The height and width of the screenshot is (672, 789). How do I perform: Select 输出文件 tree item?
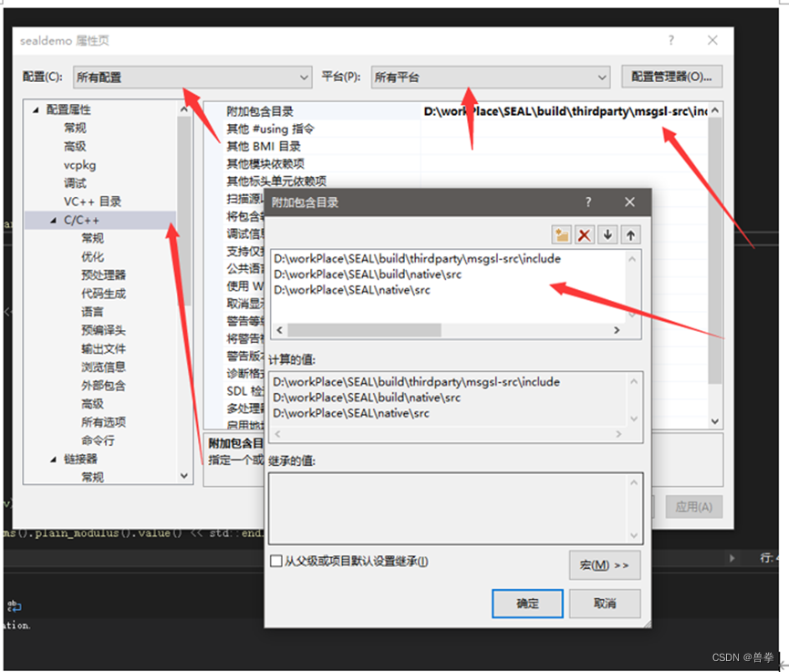pos(104,348)
